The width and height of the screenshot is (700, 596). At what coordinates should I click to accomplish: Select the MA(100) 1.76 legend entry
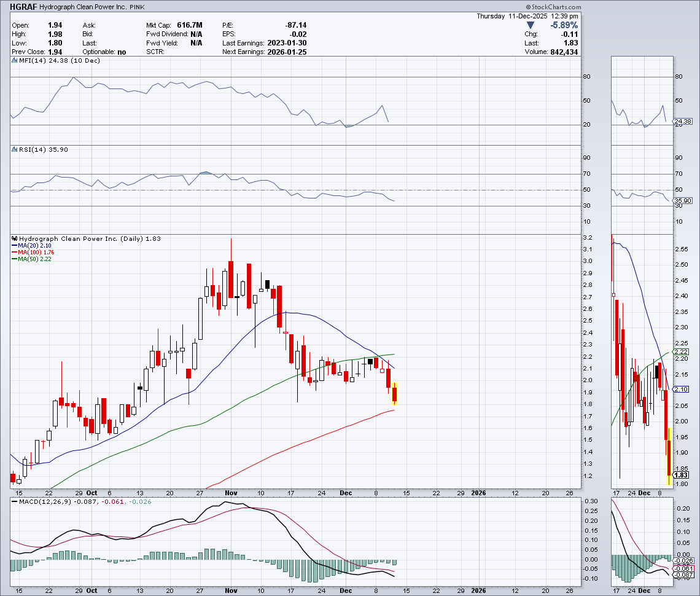pos(33,253)
